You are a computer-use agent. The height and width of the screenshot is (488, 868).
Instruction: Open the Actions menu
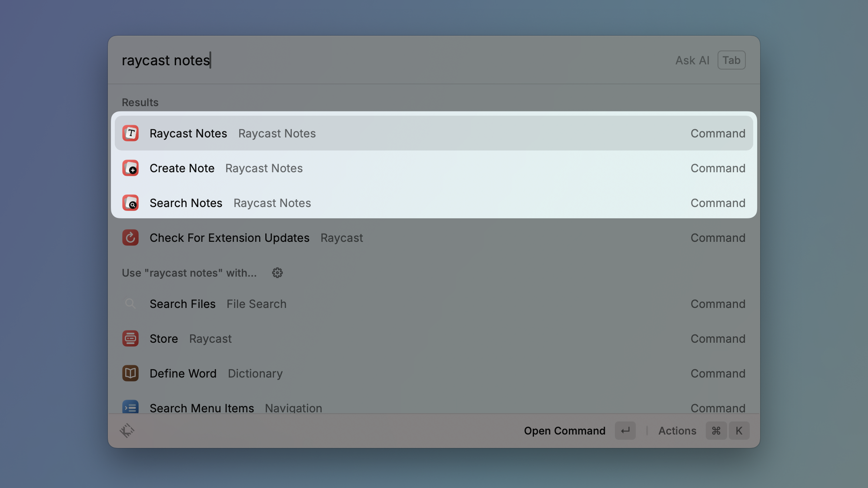677,431
